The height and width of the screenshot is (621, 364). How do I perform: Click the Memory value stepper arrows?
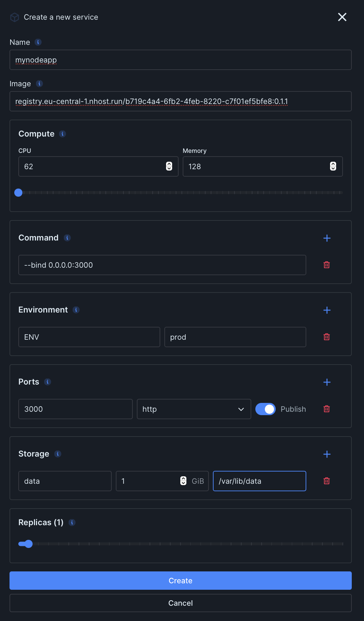coord(333,166)
